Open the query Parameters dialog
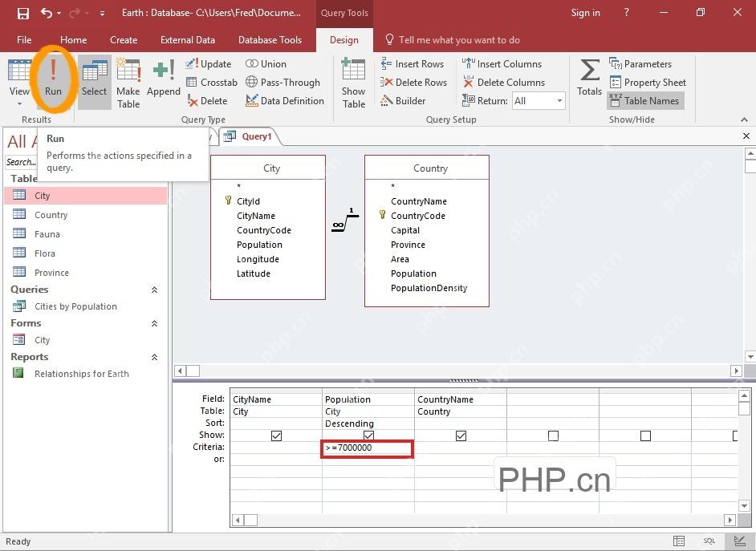Screen dimensions: 756x551 640,63
